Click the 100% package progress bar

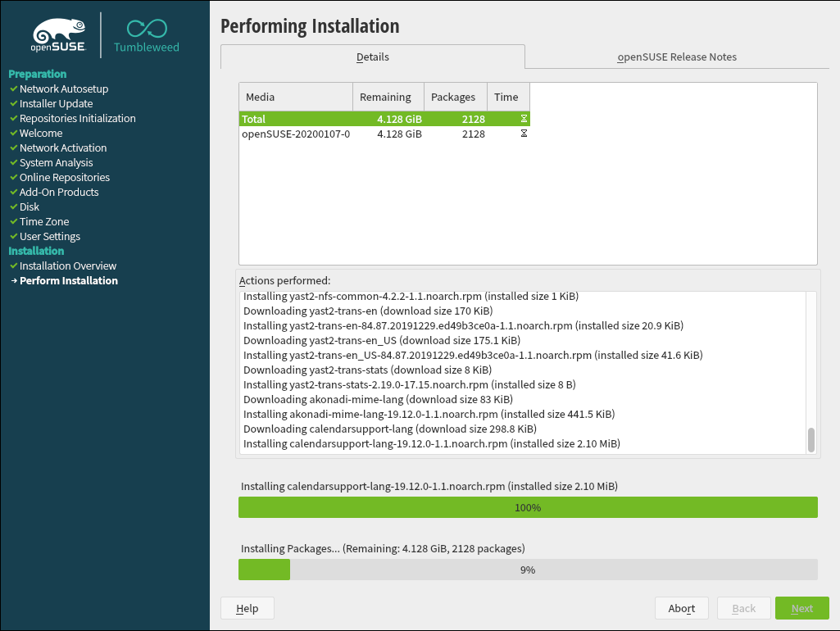coord(528,507)
